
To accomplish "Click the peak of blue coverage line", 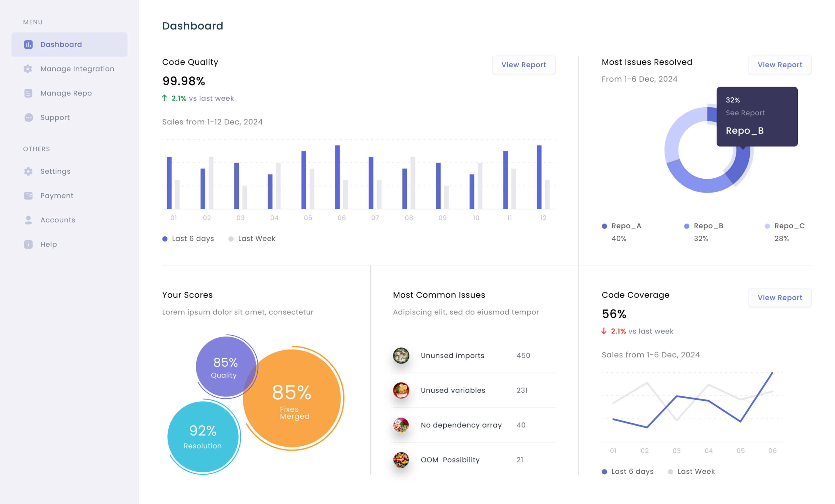I will click(x=772, y=373).
